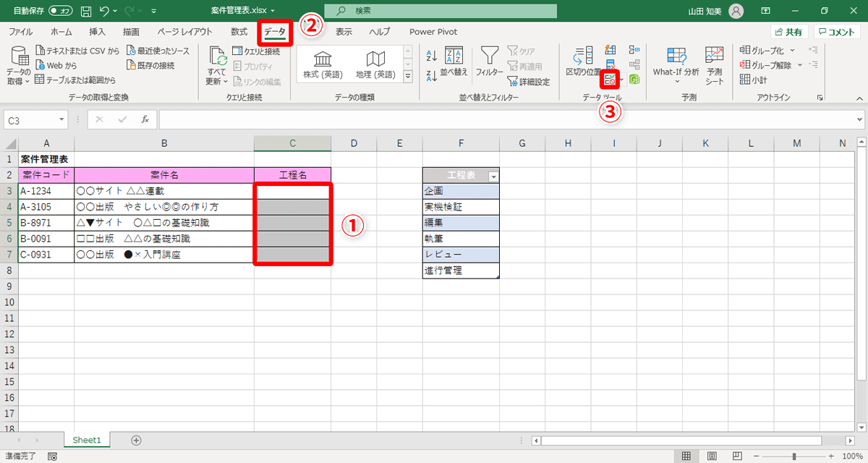Open the What-If 分析 dropdown

tap(676, 65)
